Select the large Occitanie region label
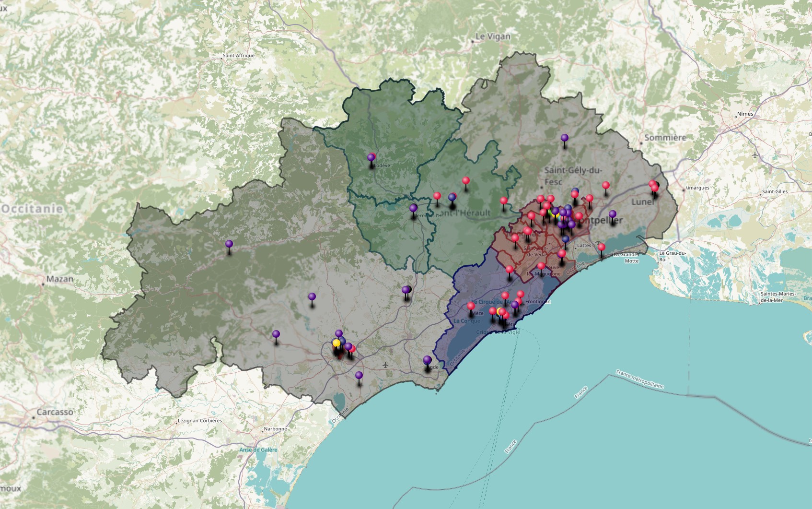Screen dimensions: 812x509 32,209
